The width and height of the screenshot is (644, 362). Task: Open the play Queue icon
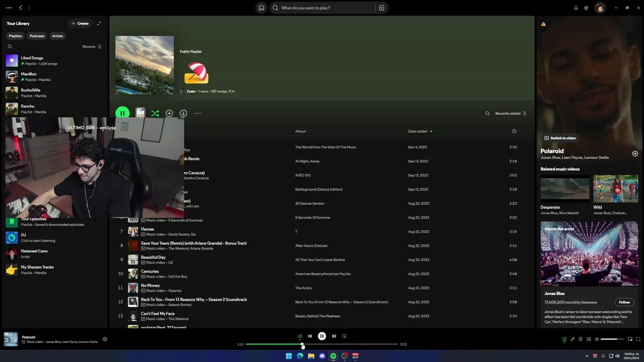point(580,339)
